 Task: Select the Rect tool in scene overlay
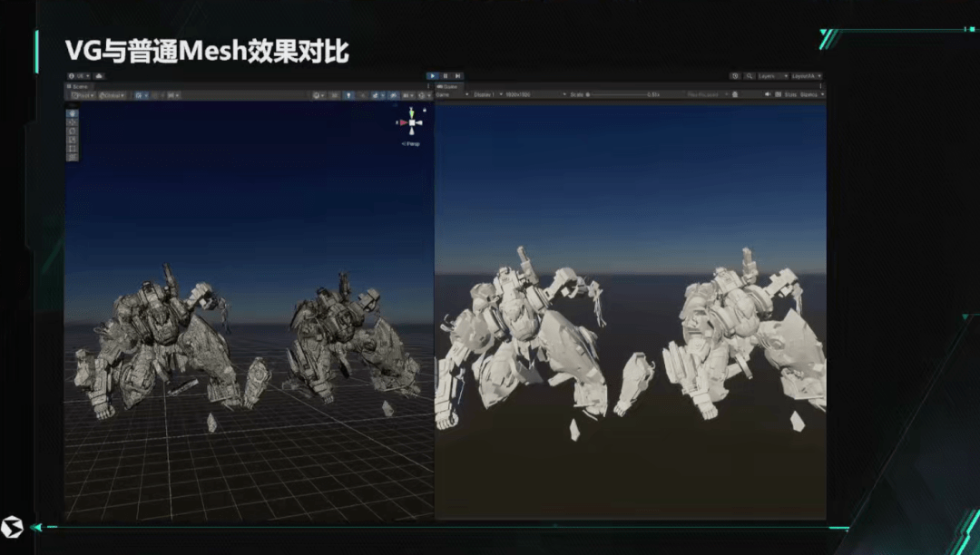point(73,148)
